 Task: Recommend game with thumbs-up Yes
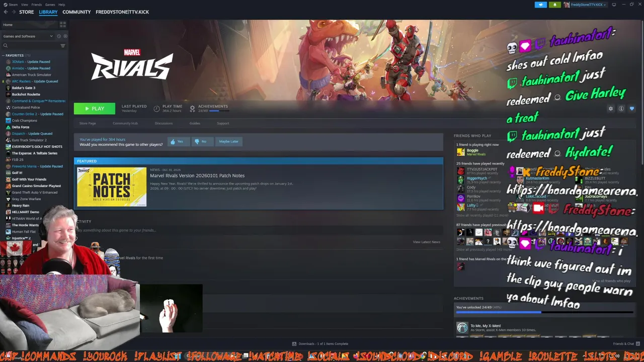coord(178,142)
